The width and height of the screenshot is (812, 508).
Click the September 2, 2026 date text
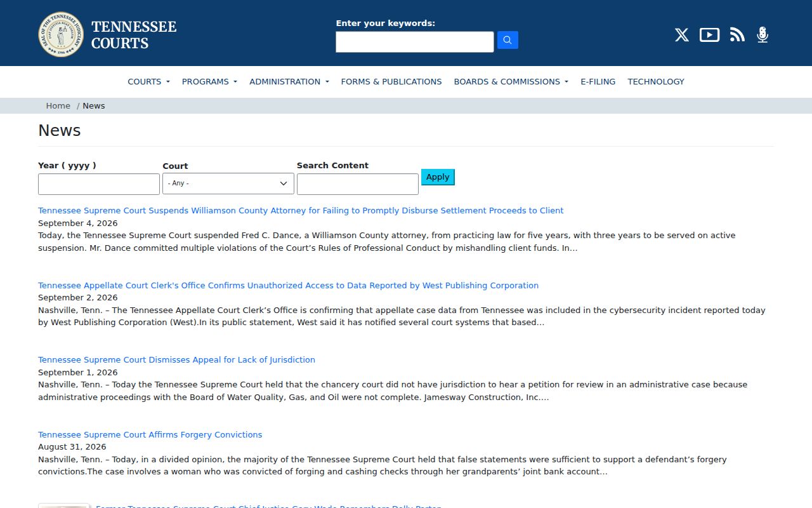[x=78, y=297]
